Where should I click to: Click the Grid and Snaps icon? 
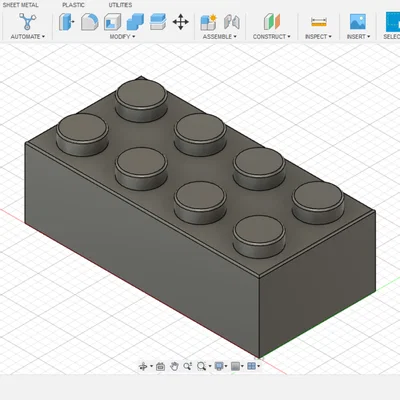coord(235,366)
